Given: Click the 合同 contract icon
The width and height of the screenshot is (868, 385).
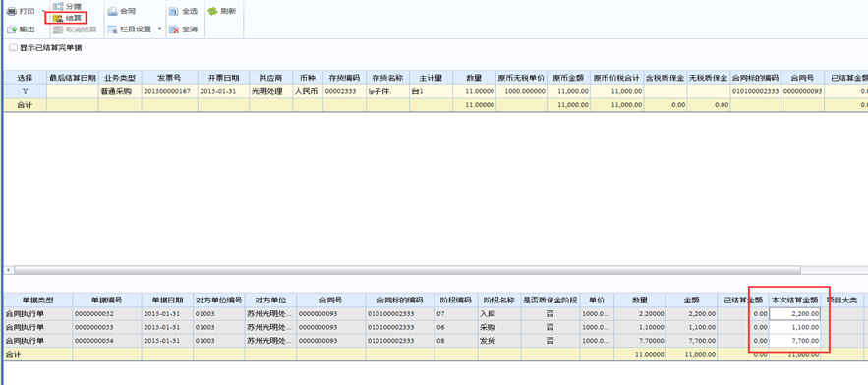Looking at the screenshot, I should pyautogui.click(x=112, y=11).
